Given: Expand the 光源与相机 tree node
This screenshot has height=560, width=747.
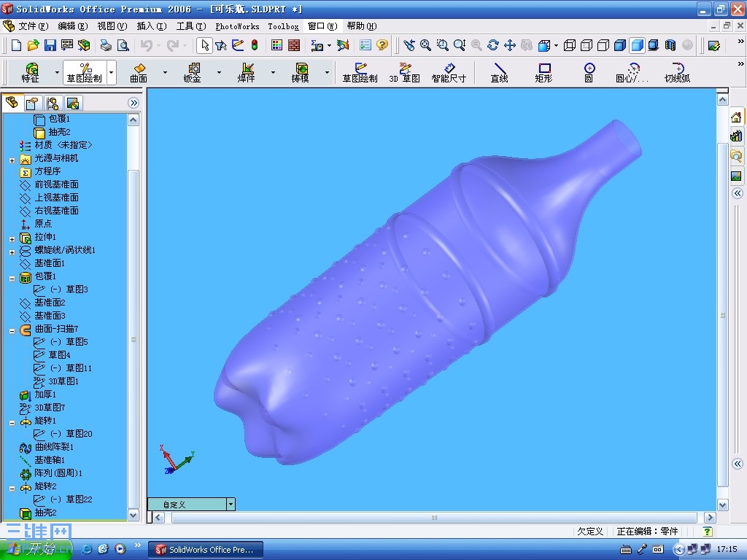Looking at the screenshot, I should (x=12, y=160).
